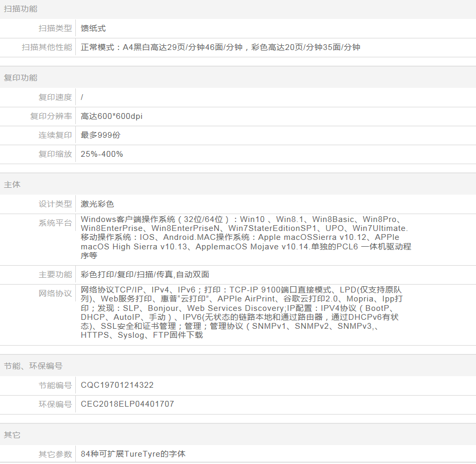Click the 最多999份 value text
Viewport: 476px width, 464px height.
click(101, 135)
